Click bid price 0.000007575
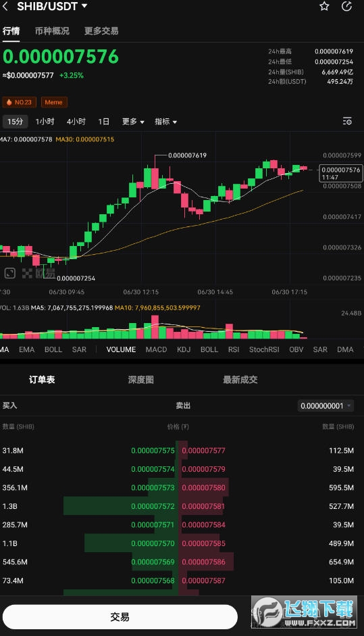Viewport: 364px width, 636px height. coord(153,451)
